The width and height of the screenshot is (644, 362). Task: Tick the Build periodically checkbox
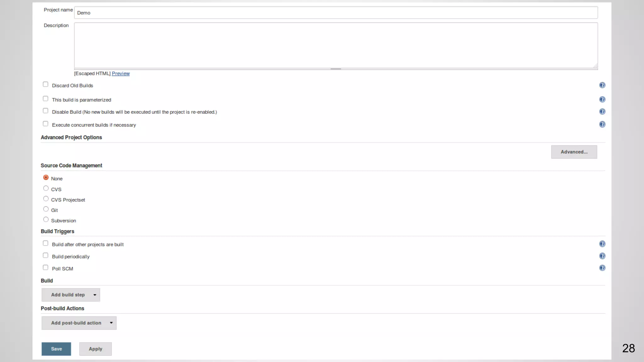46,255
